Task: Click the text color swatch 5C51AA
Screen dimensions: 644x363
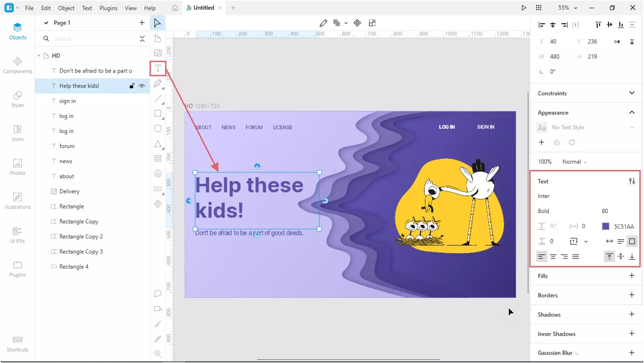Action: [x=606, y=226]
